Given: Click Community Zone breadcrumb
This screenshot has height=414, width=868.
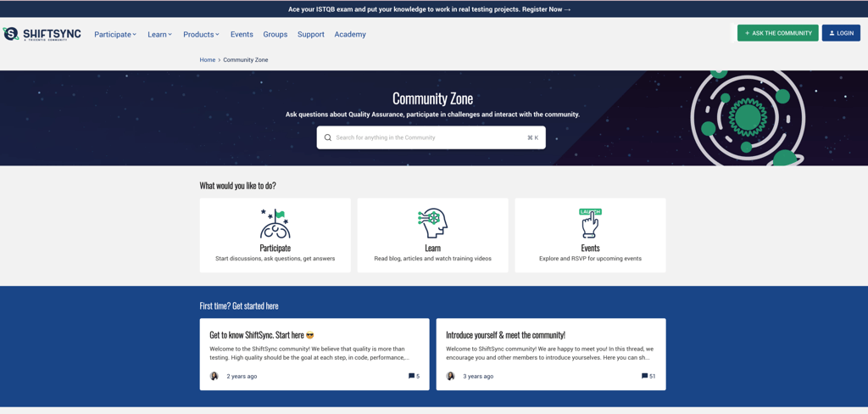Looking at the screenshot, I should [x=246, y=60].
